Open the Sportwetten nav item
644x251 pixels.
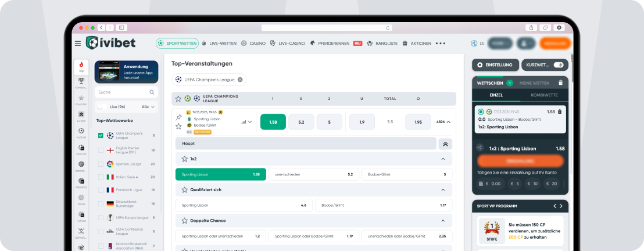pyautogui.click(x=177, y=43)
